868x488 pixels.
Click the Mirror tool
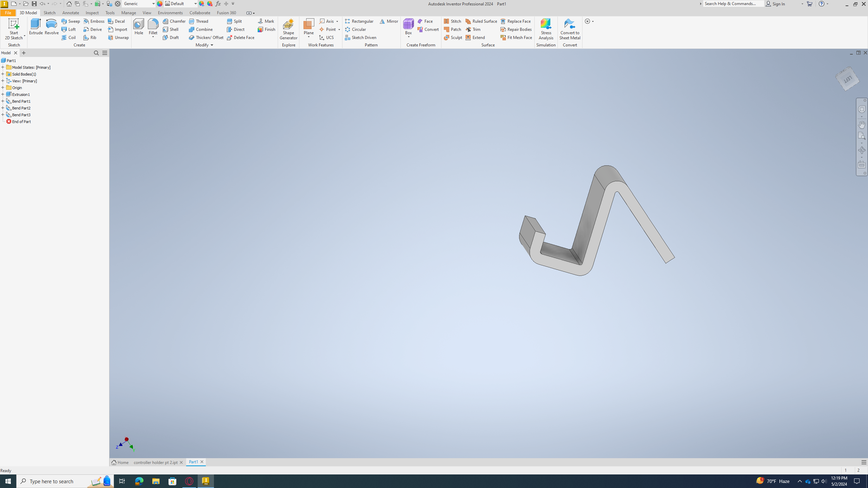389,21
